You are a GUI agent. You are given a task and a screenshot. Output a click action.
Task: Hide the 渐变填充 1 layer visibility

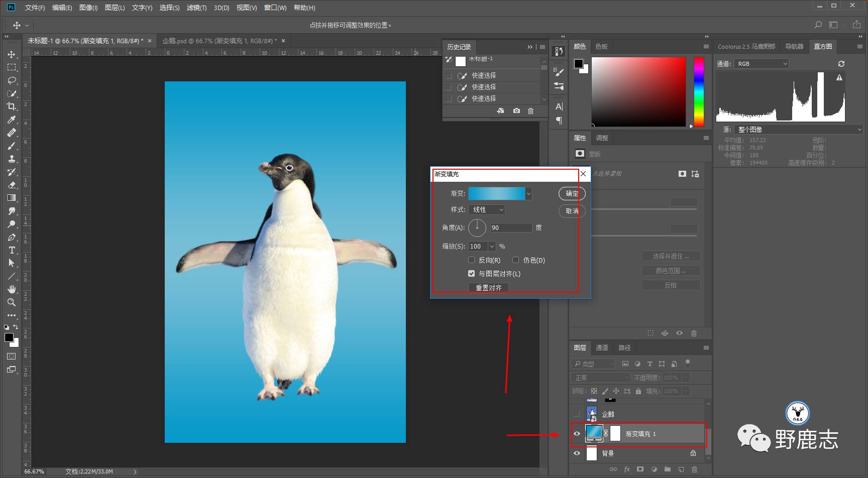coord(577,434)
